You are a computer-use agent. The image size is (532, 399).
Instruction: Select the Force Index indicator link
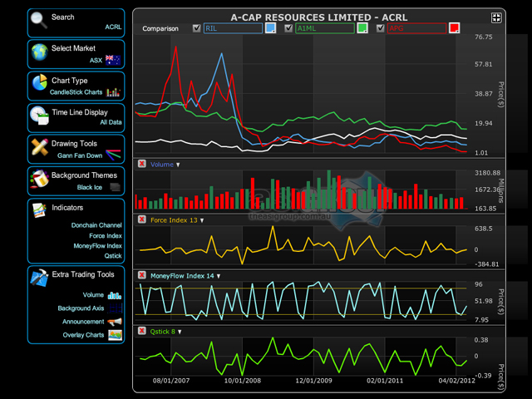tap(106, 235)
